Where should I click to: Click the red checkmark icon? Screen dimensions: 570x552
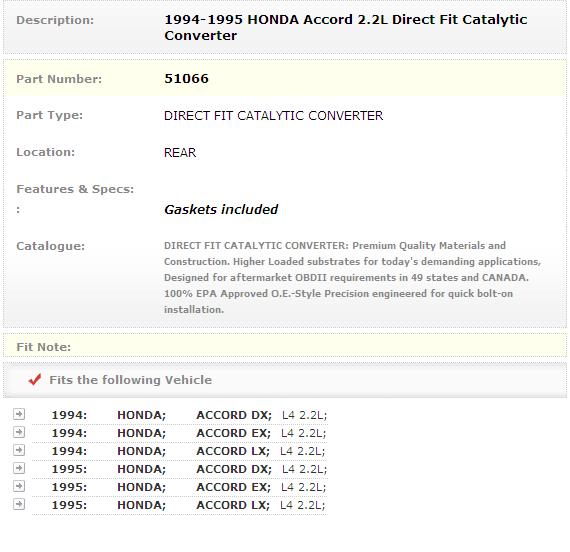coord(35,379)
